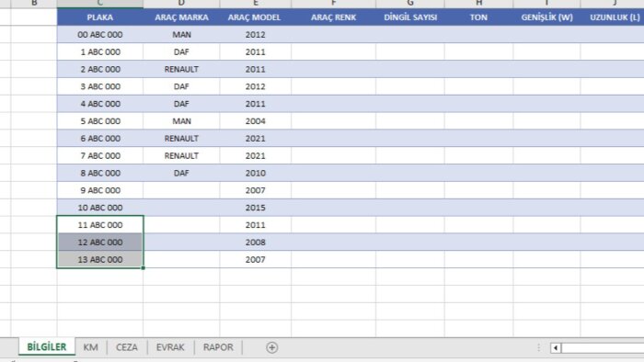Click MAN in the 5 ABC 000 row
The width and height of the screenshot is (644, 362).
[181, 121]
